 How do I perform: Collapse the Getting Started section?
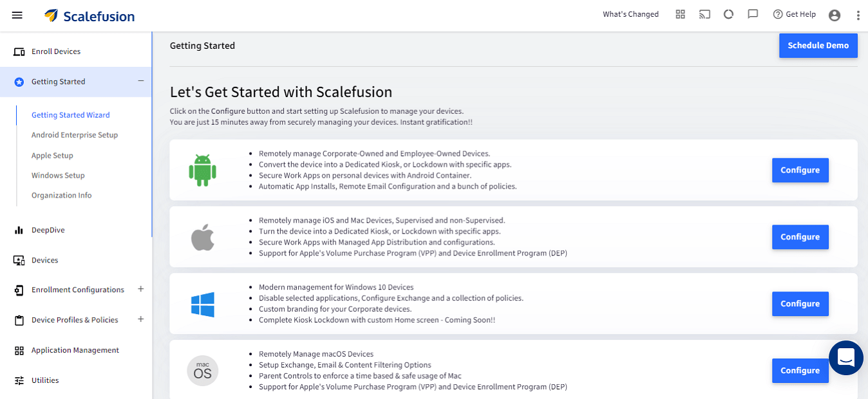point(140,81)
